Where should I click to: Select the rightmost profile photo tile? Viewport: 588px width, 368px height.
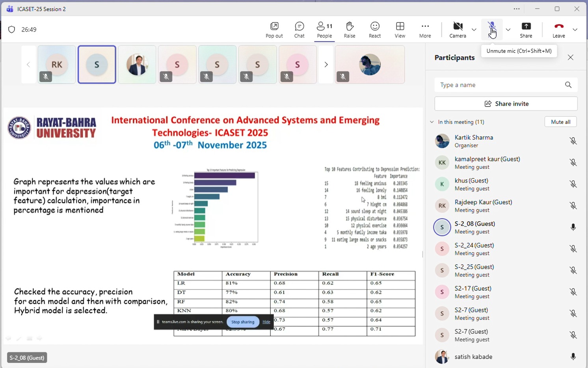coord(370,64)
